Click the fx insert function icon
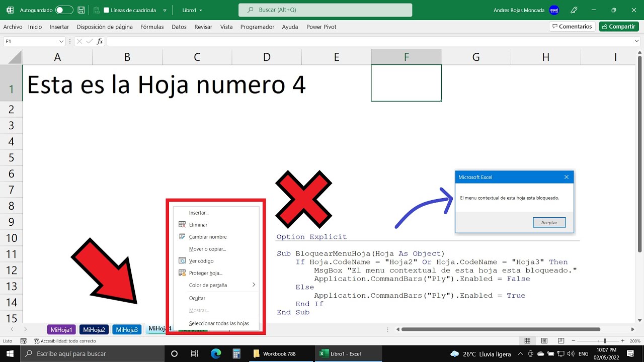Image resolution: width=644 pixels, height=362 pixels. tap(100, 41)
